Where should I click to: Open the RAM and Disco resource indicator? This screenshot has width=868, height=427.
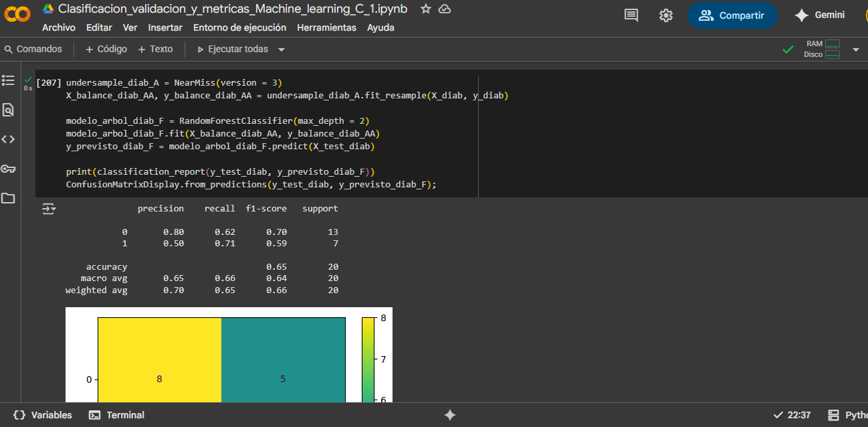click(x=822, y=49)
